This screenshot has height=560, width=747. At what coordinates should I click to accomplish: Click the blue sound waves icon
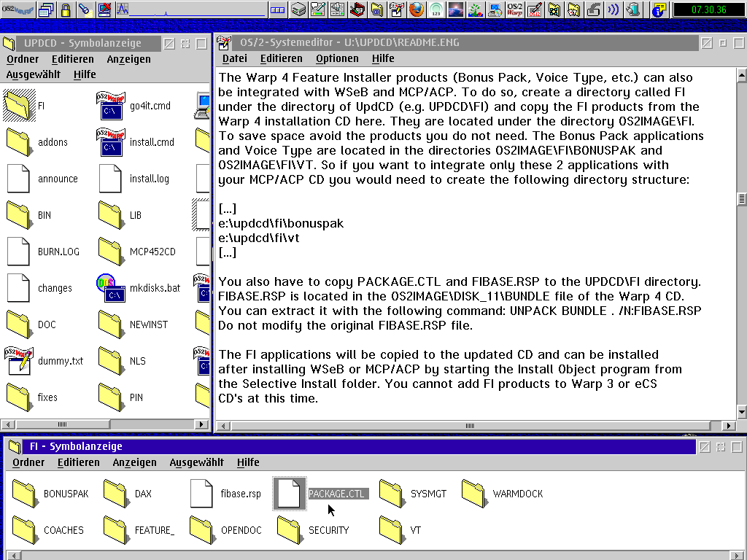pos(613,9)
